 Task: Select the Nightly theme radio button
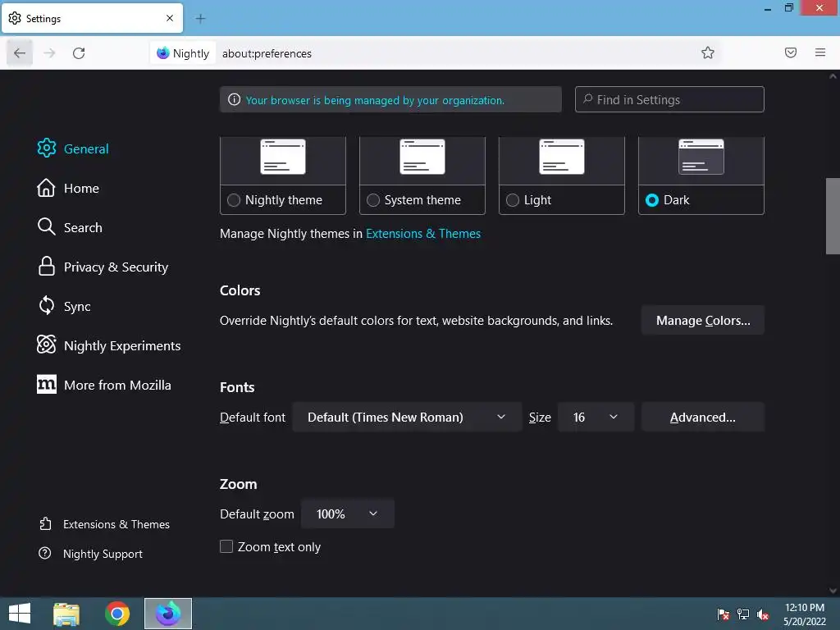234,200
